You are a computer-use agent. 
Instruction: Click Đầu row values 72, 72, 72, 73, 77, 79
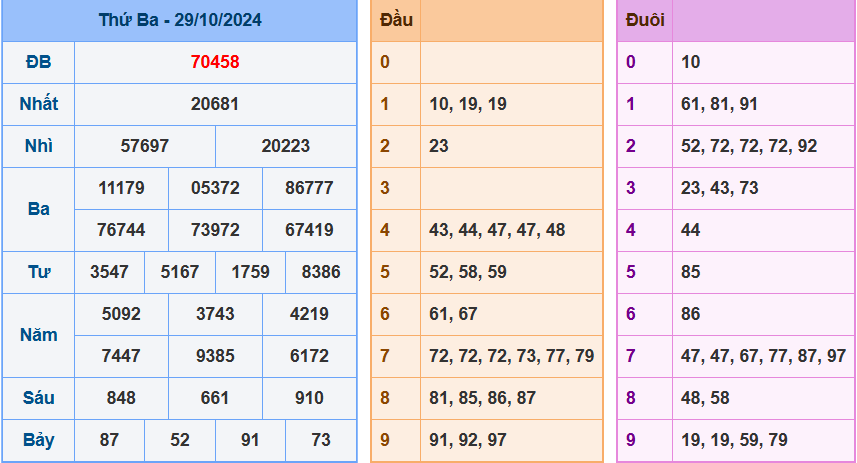(x=512, y=356)
